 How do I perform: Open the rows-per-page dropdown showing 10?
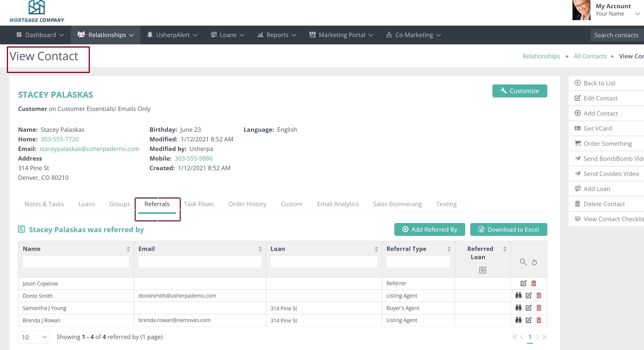coord(34,337)
